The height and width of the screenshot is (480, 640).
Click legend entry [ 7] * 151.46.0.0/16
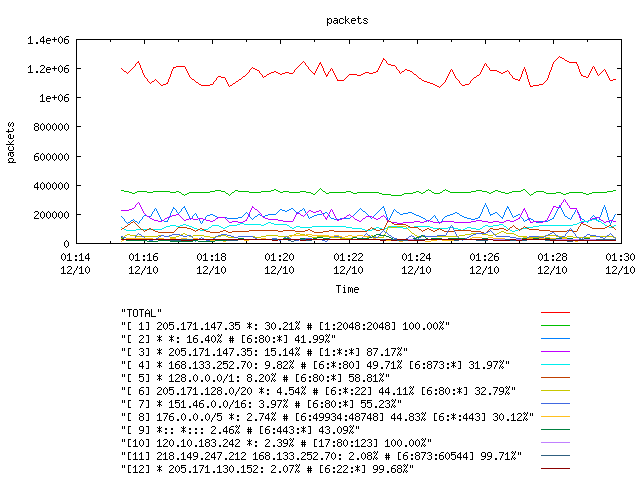262,404
